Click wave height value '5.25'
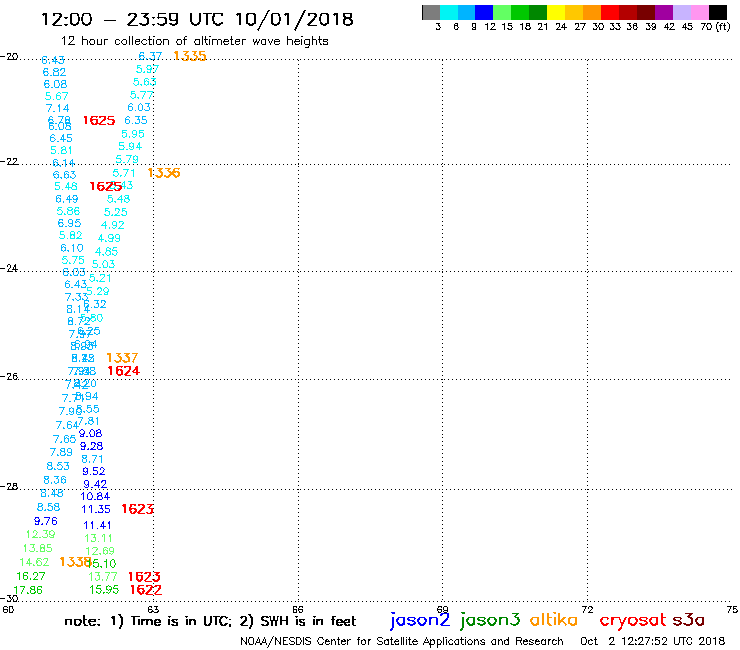This screenshot has width=740, height=650. 116,212
